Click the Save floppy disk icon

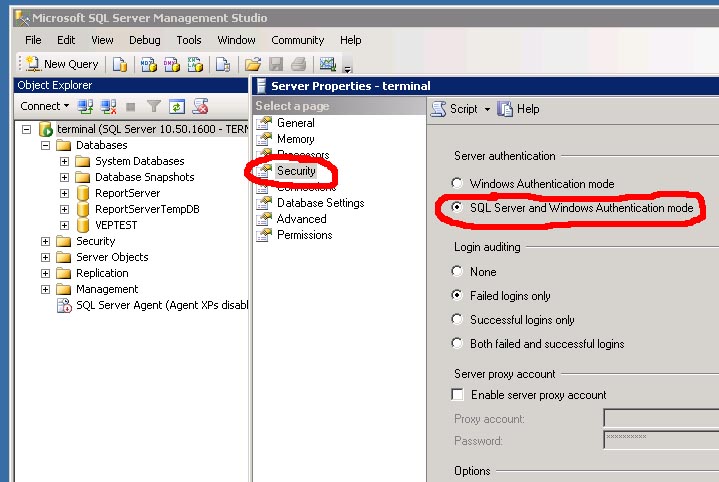pos(276,64)
